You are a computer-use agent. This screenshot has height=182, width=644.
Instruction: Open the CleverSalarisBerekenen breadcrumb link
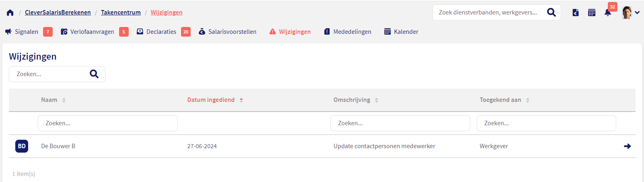tap(58, 12)
